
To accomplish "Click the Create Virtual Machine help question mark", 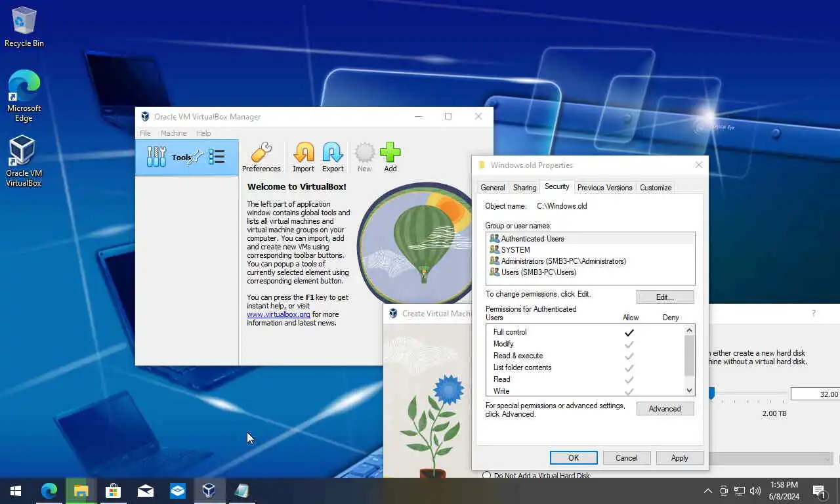I will click(x=814, y=314).
